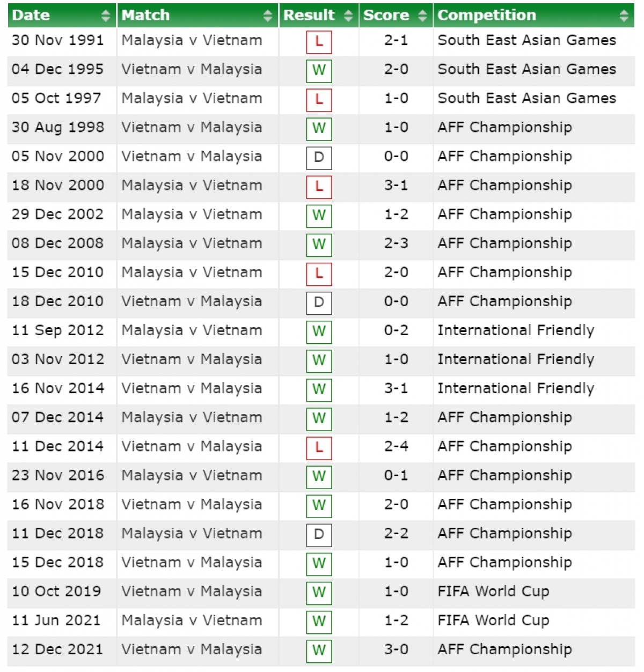Click the L result badge for 30 Nov 1991
This screenshot has width=644, height=672.
[x=319, y=42]
